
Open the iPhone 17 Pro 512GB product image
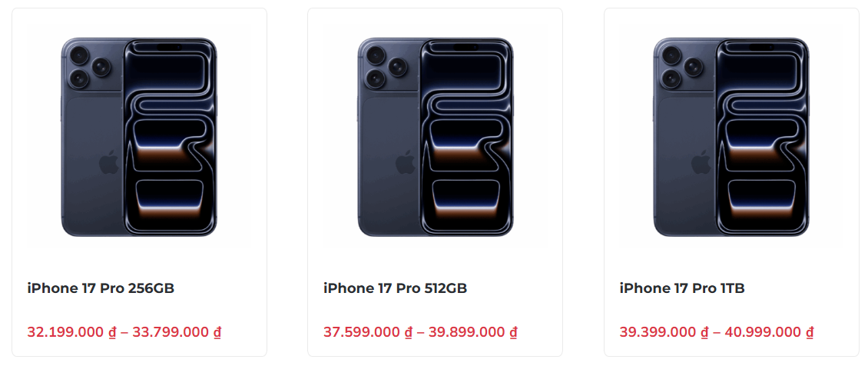436,137
